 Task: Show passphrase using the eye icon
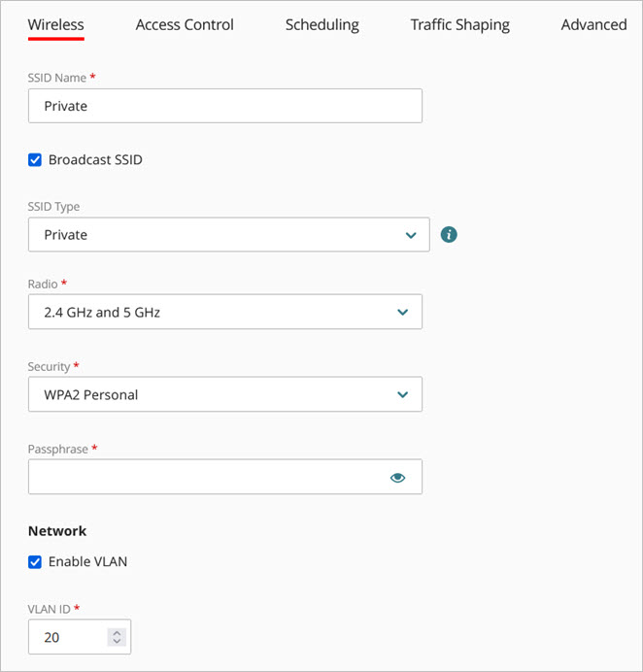397,478
